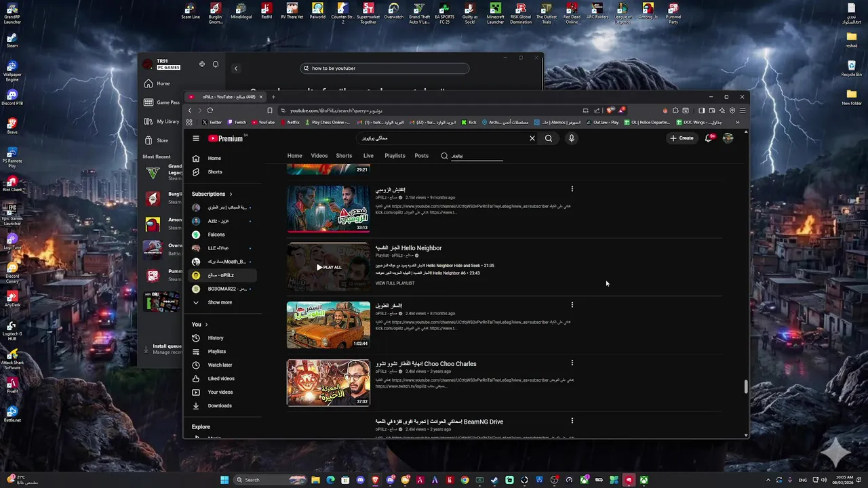Show more bookmarks with the chevron
Image resolution: width=868 pixels, height=488 pixels.
(x=738, y=123)
